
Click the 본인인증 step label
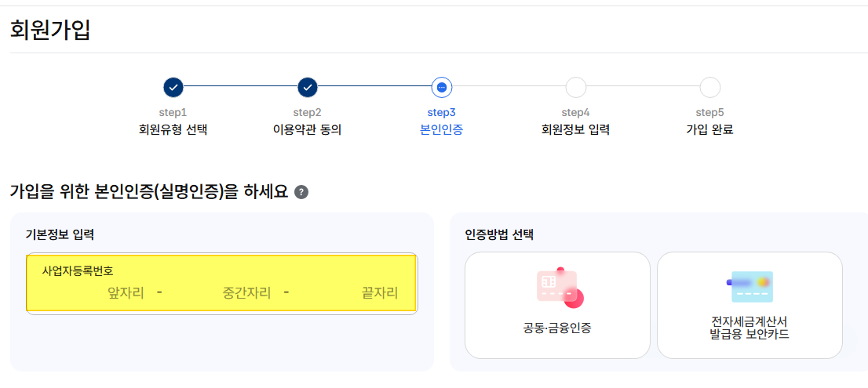(x=442, y=131)
